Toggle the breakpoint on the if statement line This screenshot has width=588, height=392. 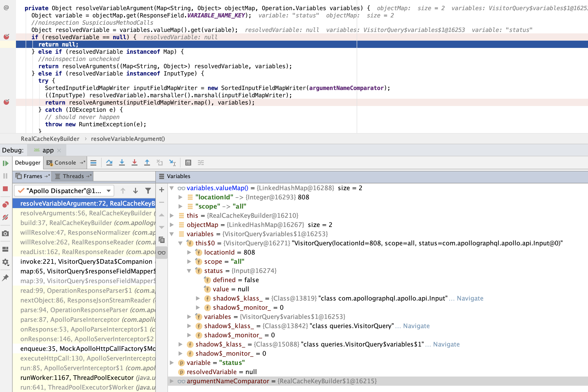[6, 37]
